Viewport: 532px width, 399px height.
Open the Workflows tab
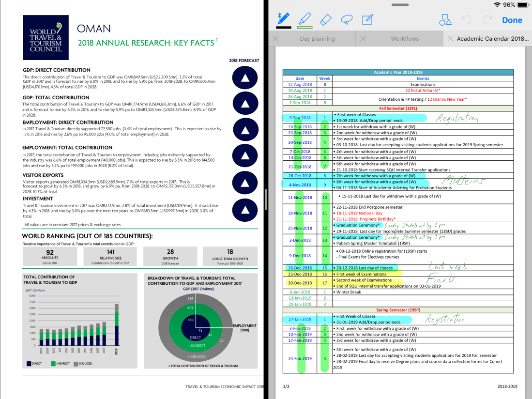(x=405, y=39)
